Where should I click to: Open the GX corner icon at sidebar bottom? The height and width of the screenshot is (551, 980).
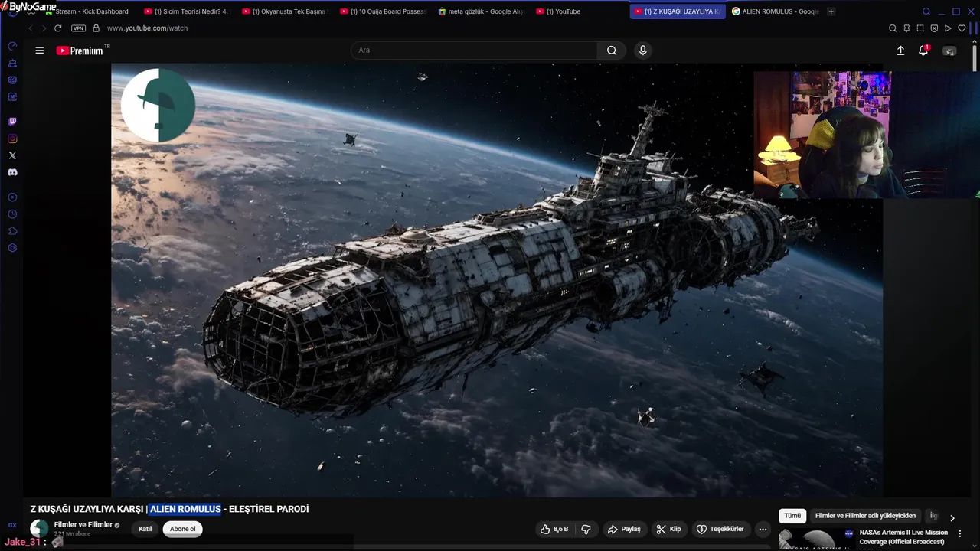click(x=12, y=525)
